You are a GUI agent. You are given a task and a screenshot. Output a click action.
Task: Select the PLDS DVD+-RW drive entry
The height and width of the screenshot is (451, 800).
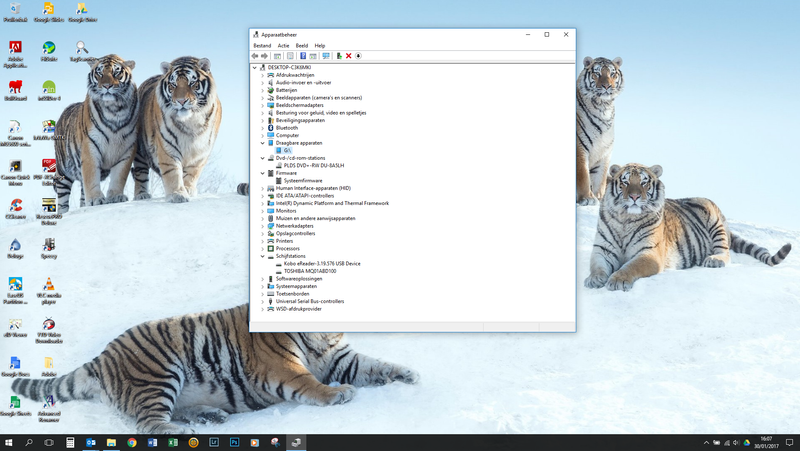[313, 165]
